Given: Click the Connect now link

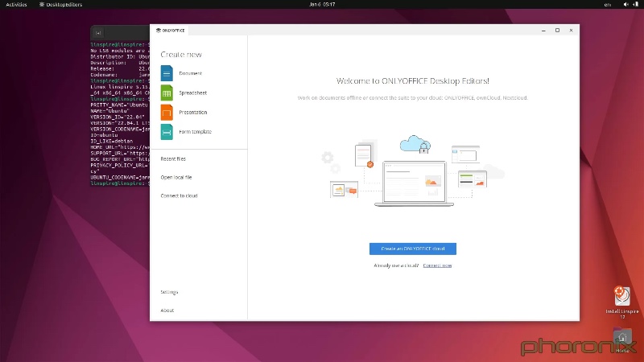Looking at the screenshot, I should tap(437, 265).
